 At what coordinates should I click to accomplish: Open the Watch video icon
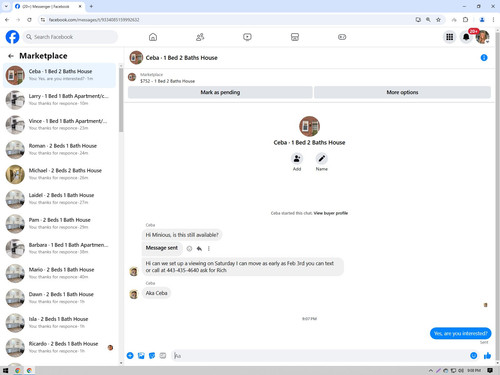pos(247,37)
